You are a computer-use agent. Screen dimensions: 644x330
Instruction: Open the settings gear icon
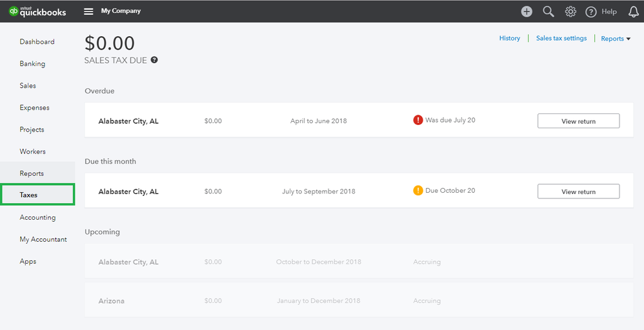(x=570, y=12)
